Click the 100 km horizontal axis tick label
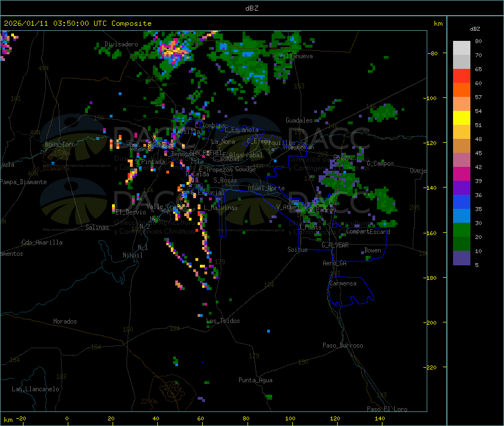 [290, 418]
